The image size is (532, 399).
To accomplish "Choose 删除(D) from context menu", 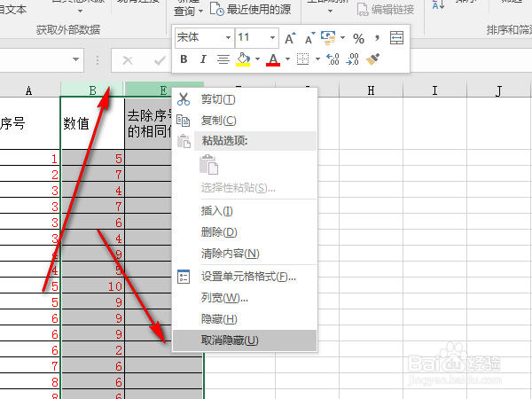I will (x=245, y=232).
